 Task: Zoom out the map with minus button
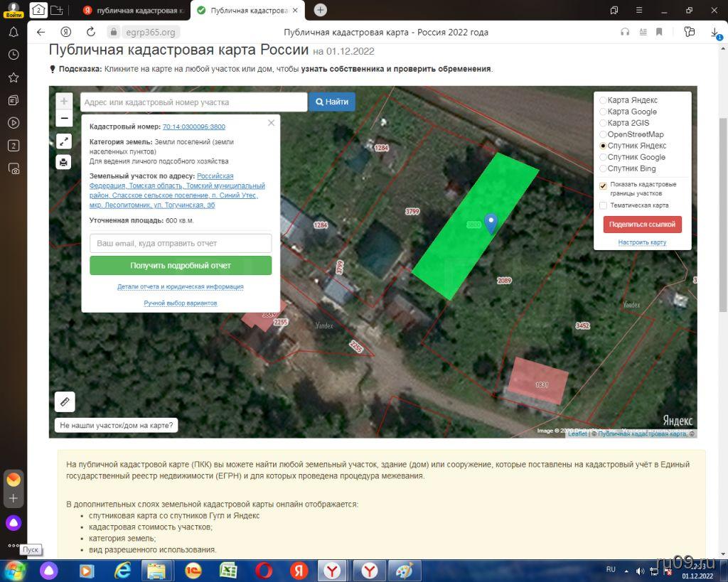[x=64, y=119]
